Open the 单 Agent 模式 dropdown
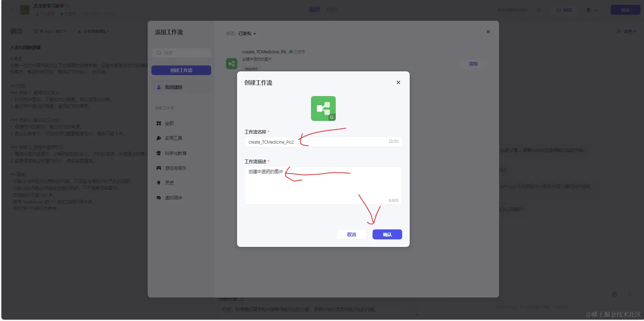This screenshot has height=321, width=644. 50,31
